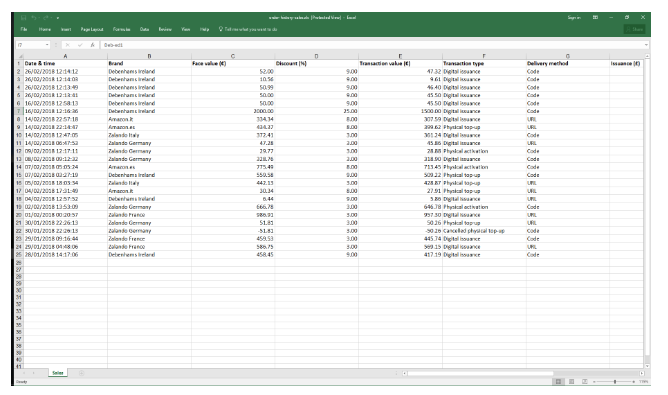The image size is (668, 395).
Task: Open the Ribbon Display Options icon
Action: pos(595,18)
